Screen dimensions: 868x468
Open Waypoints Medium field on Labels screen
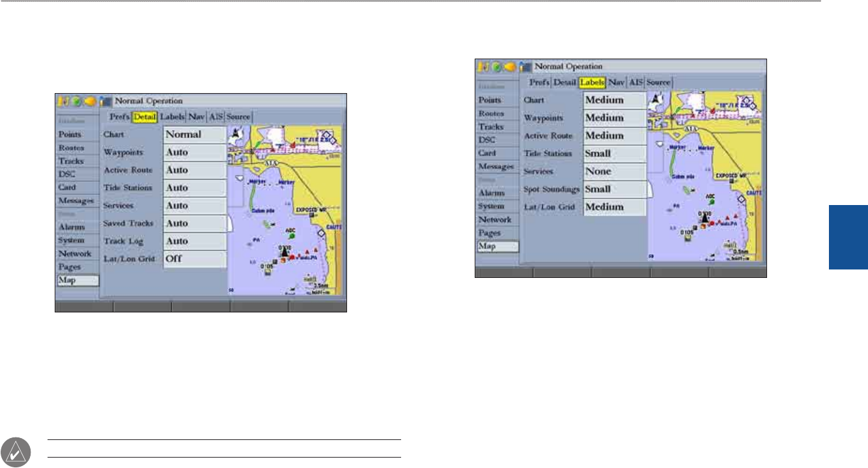click(x=615, y=118)
